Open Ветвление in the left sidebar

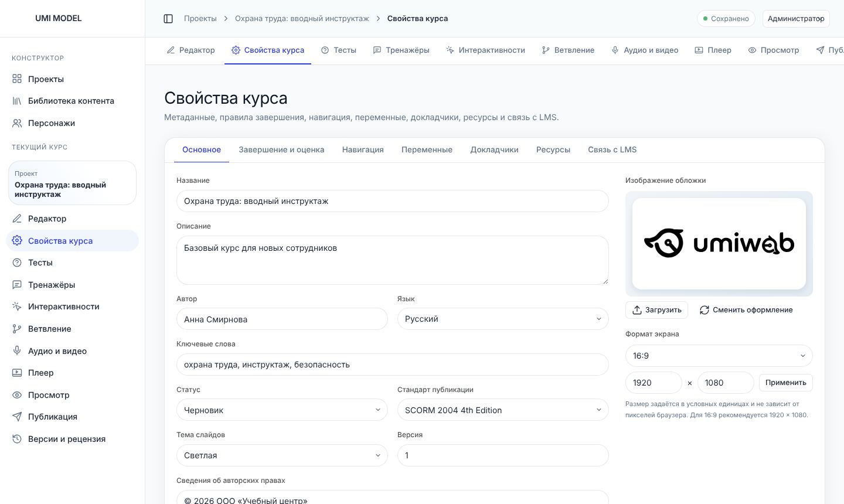tap(72, 329)
